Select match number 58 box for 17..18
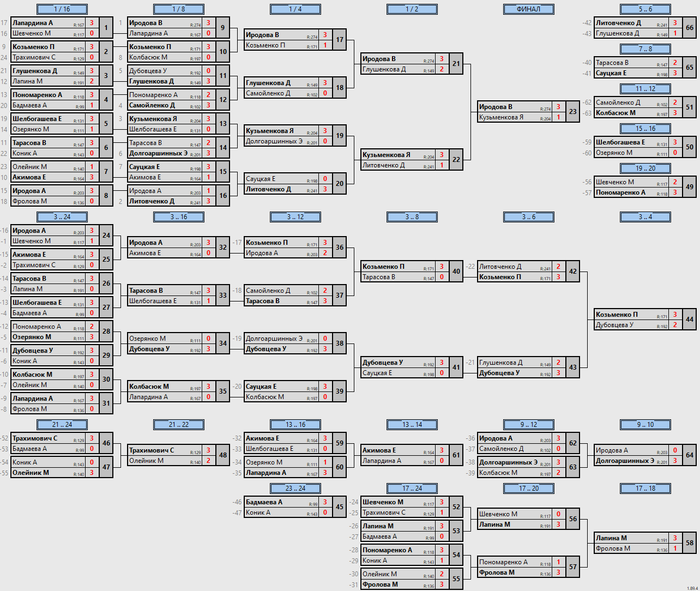This screenshot has height=591, width=700. click(x=689, y=543)
